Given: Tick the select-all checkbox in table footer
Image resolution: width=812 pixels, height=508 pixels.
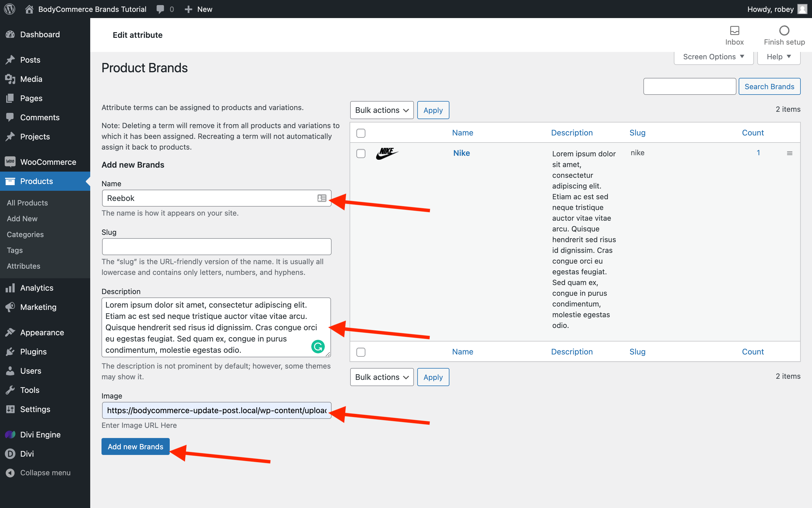Looking at the screenshot, I should pyautogui.click(x=361, y=352).
